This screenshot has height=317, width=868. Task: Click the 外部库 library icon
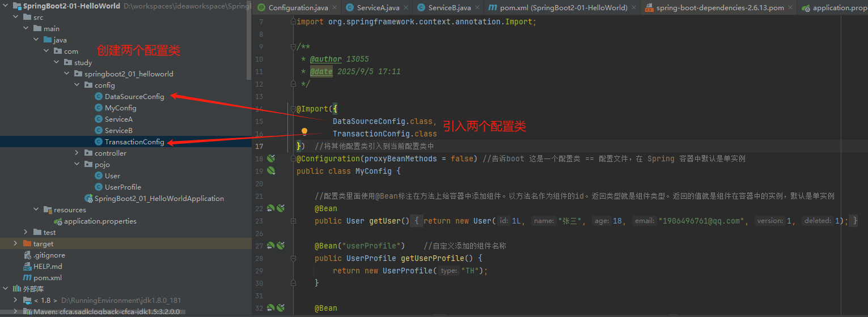(x=17, y=289)
